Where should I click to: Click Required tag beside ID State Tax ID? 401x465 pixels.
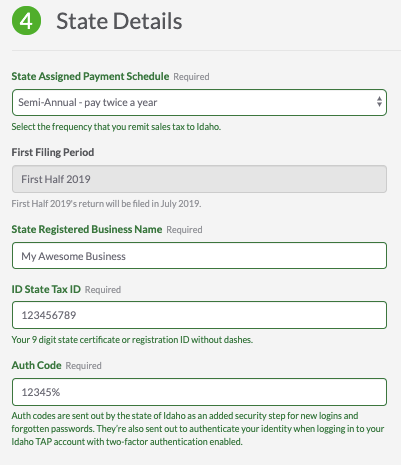103,290
